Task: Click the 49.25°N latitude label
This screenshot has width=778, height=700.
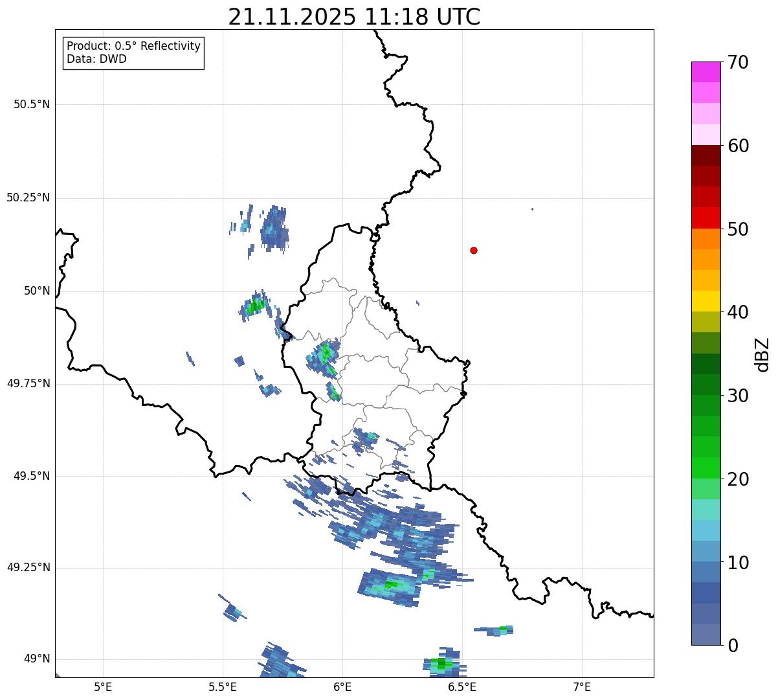Action: [28, 567]
